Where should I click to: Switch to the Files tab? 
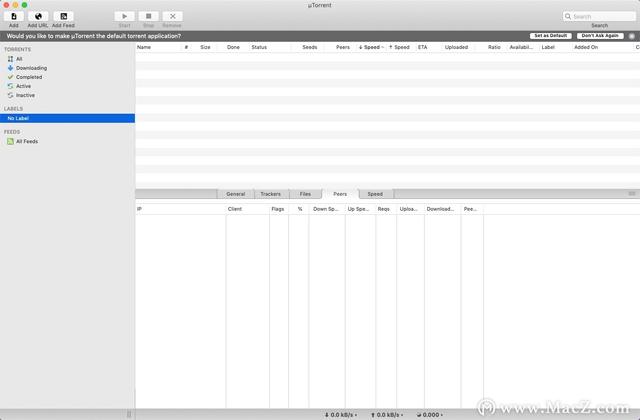[305, 194]
